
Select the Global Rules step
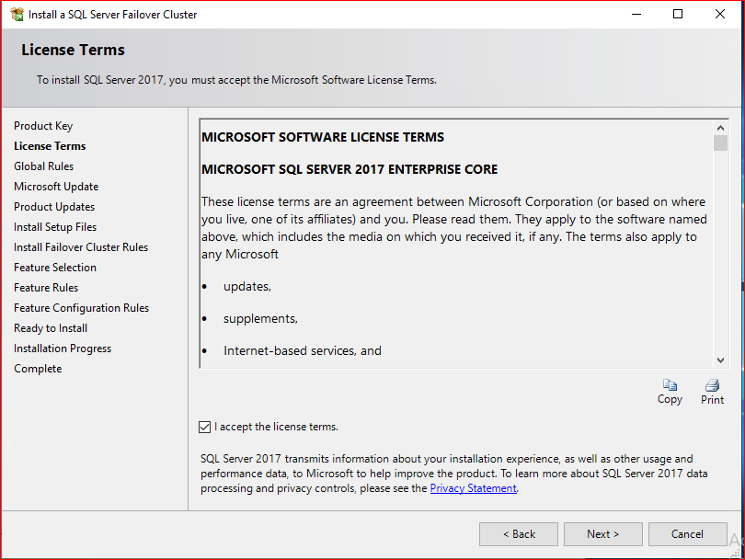[44, 166]
